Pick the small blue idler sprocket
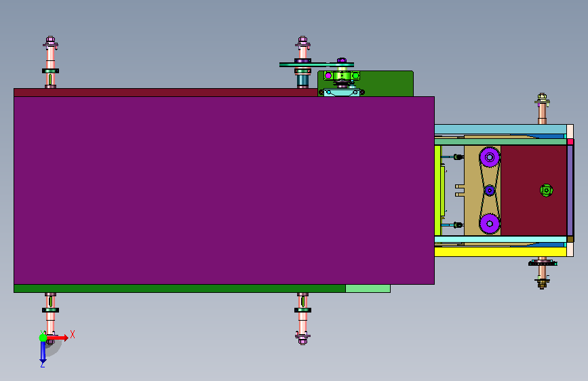Image resolution: width=588 pixels, height=381 pixels. pyautogui.click(x=490, y=190)
